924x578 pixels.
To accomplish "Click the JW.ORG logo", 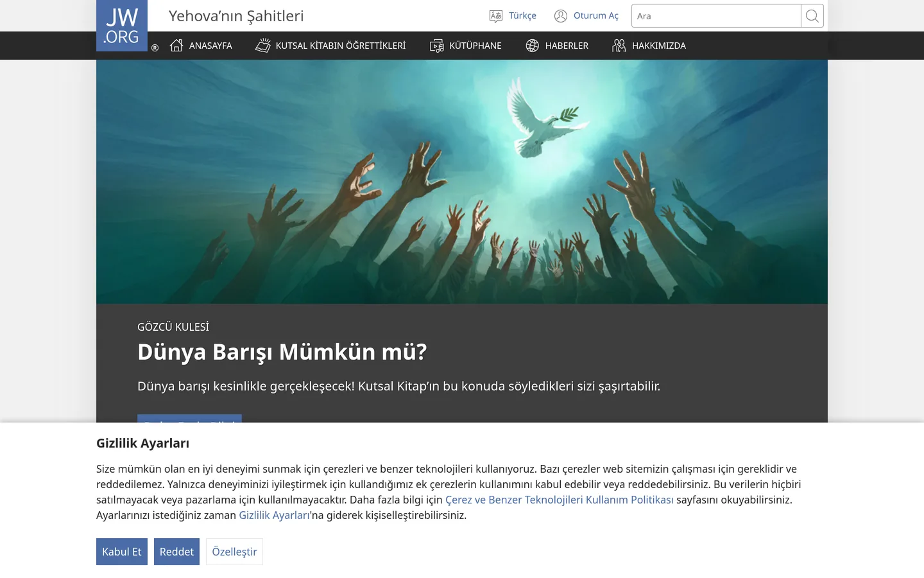I will [122, 26].
